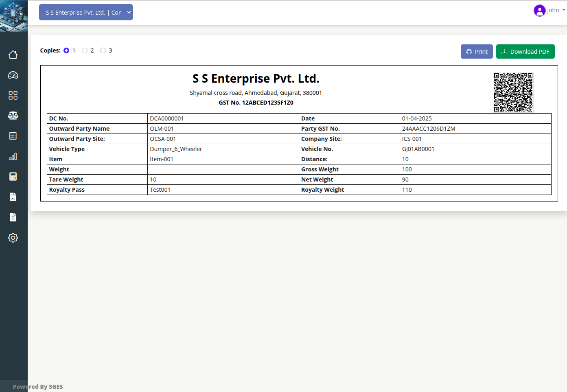567x392 pixels.
Task: Open the settings gear icon
Action: click(13, 238)
